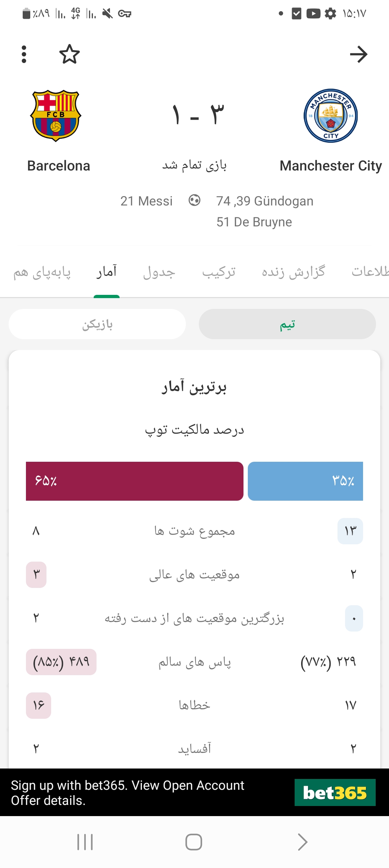389x868 pixels.
Task: Switch stats view to بازیکن (player)
Action: coord(97,324)
